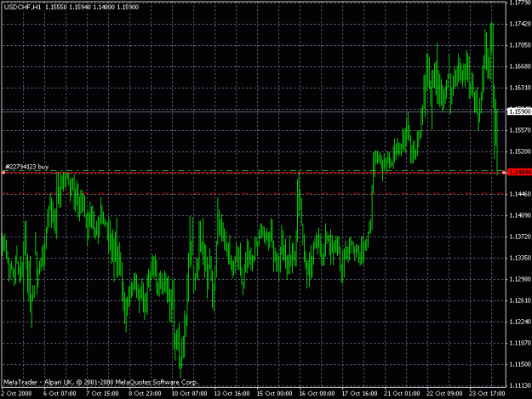Click the low value 1.14800 in header
Screen dimensions: 532x399
[104, 7]
